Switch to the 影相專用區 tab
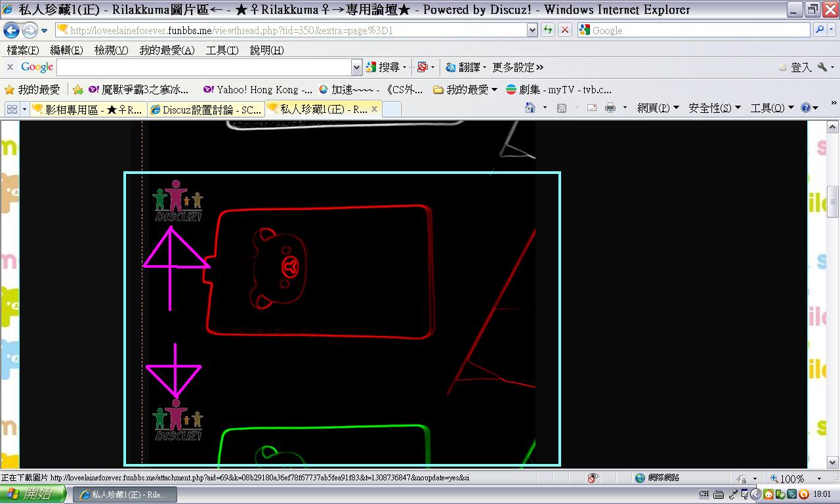 pyautogui.click(x=88, y=110)
